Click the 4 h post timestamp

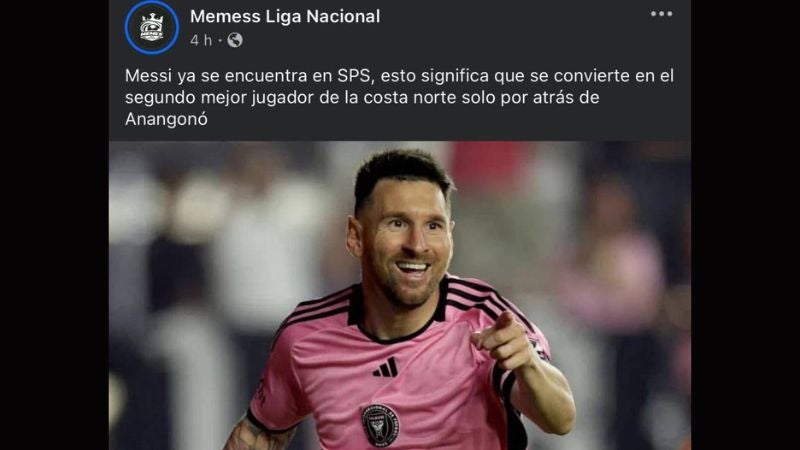(201, 40)
